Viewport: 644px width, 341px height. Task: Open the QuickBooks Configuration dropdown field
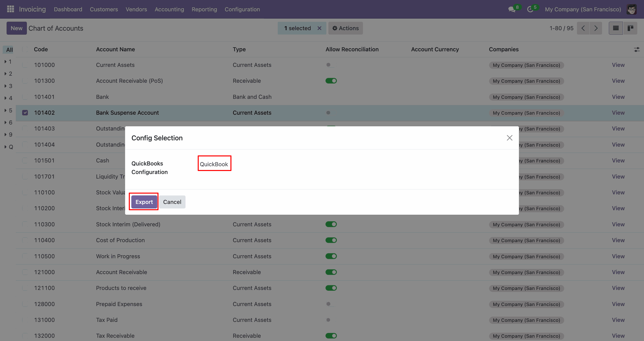point(214,164)
